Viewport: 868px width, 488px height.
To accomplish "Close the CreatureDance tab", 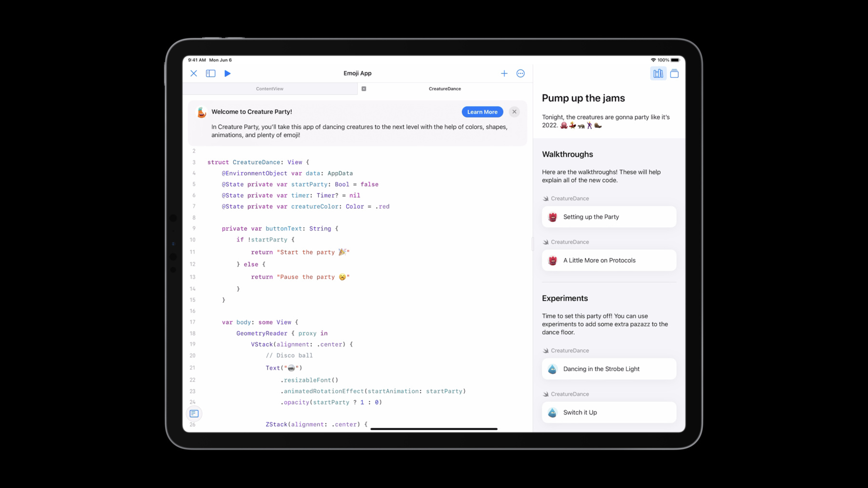I will pyautogui.click(x=364, y=89).
